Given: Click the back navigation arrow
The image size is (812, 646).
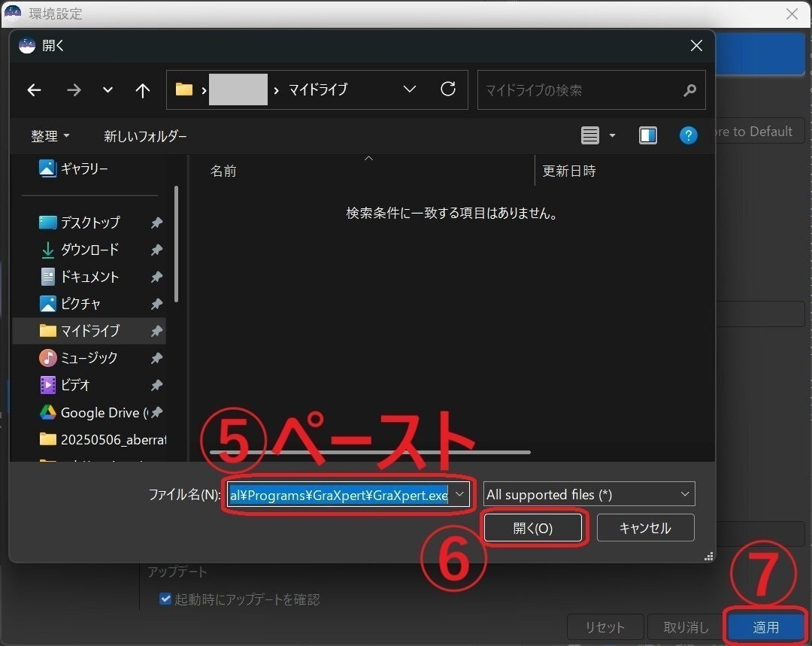Looking at the screenshot, I should 34,89.
